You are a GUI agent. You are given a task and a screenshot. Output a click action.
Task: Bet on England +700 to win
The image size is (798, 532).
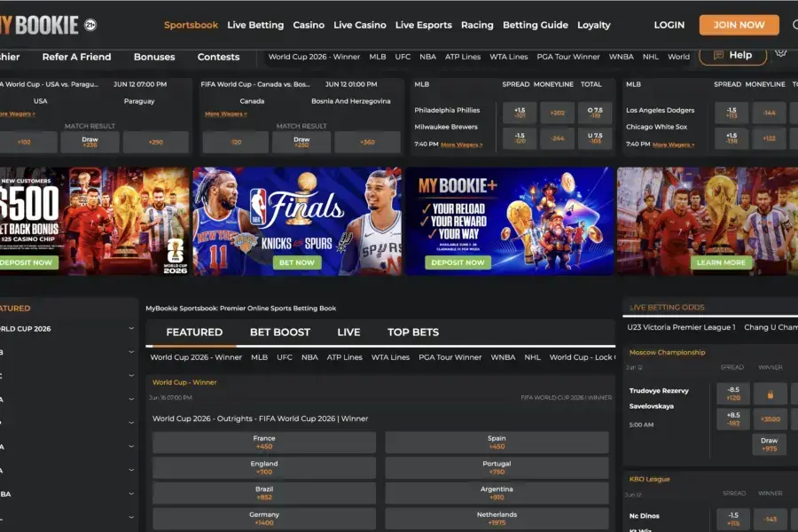point(264,468)
